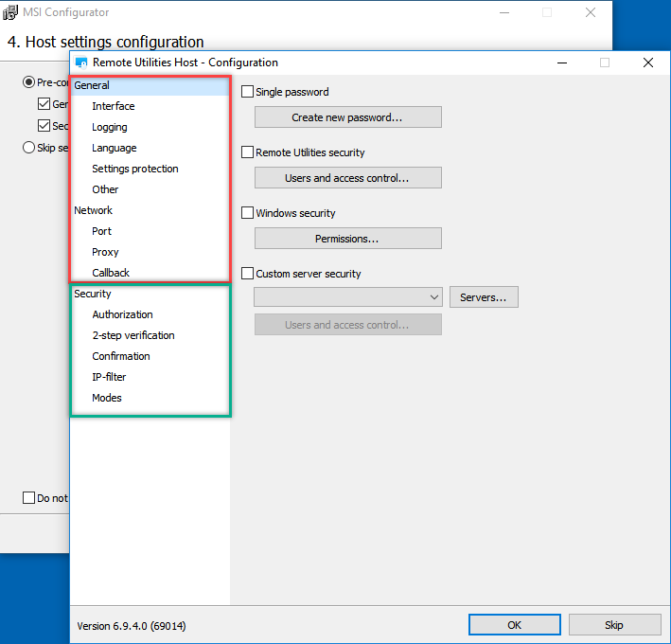Enable the Single password checkbox
671x644 pixels.
(x=248, y=92)
